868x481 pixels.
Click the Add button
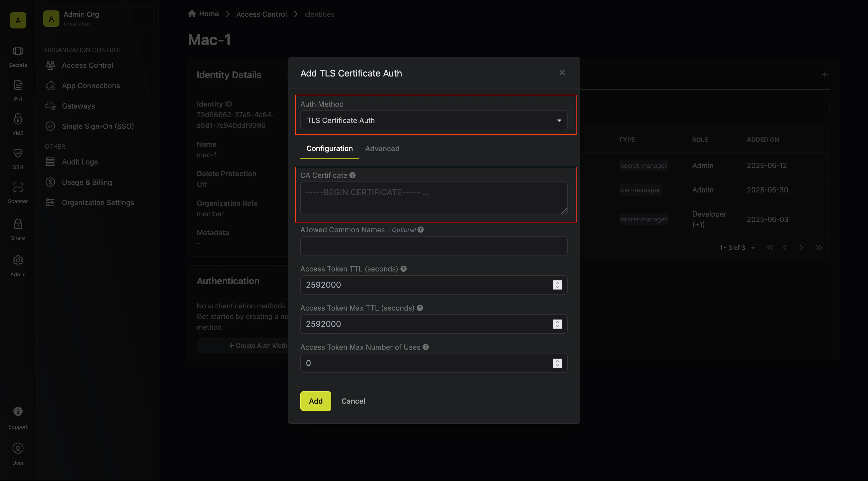[x=316, y=401]
